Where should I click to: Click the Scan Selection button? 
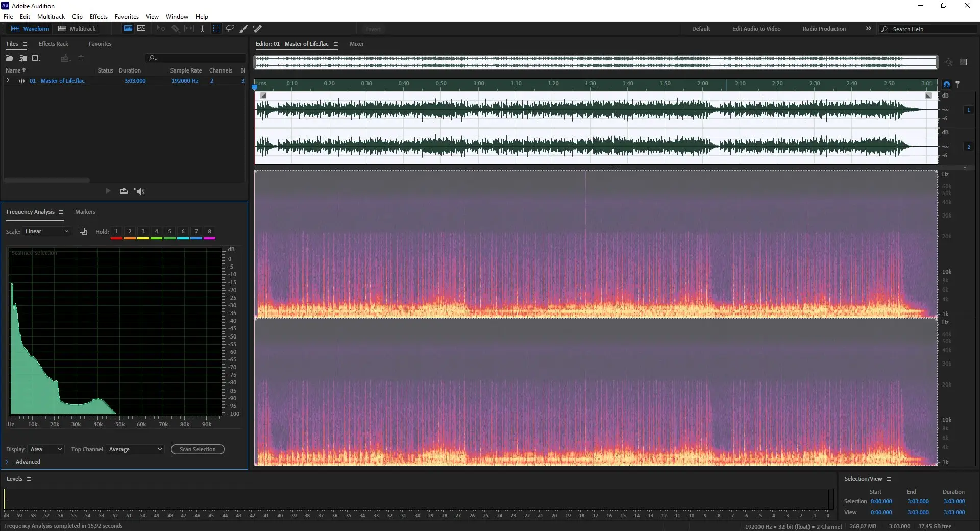198,449
